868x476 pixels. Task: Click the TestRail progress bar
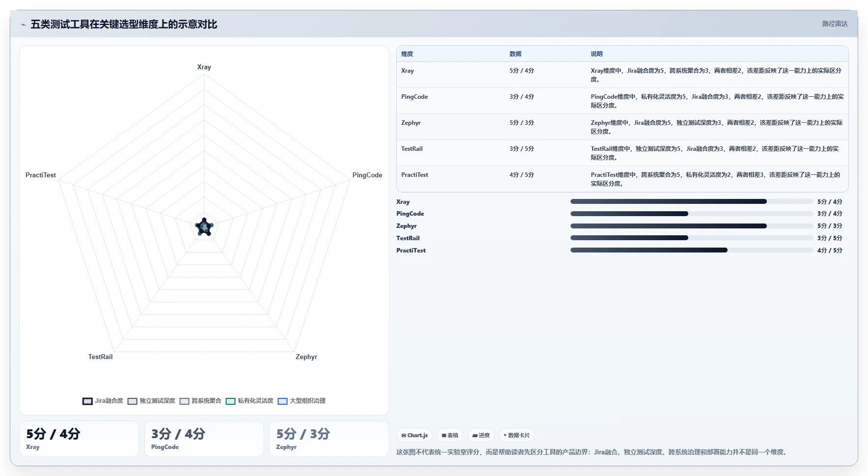point(692,238)
